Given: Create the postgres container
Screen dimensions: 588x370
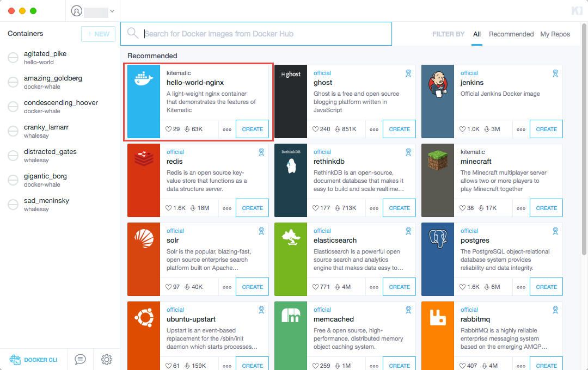Looking at the screenshot, I should tap(547, 287).
